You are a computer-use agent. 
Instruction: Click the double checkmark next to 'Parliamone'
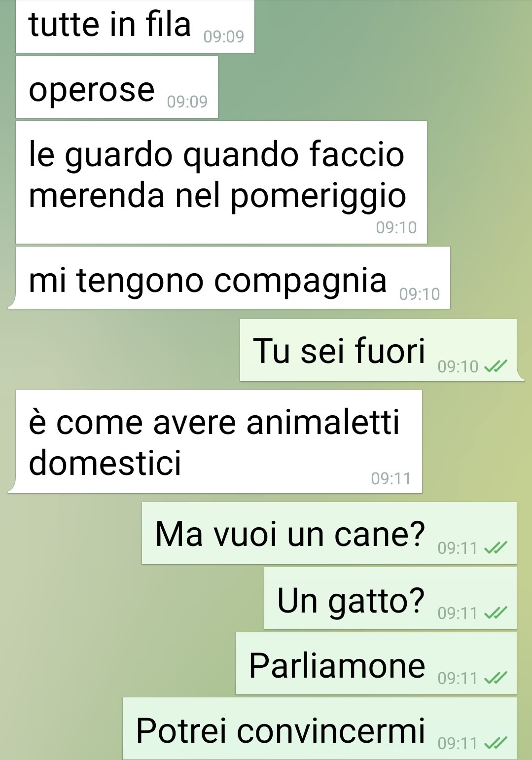coord(496,678)
